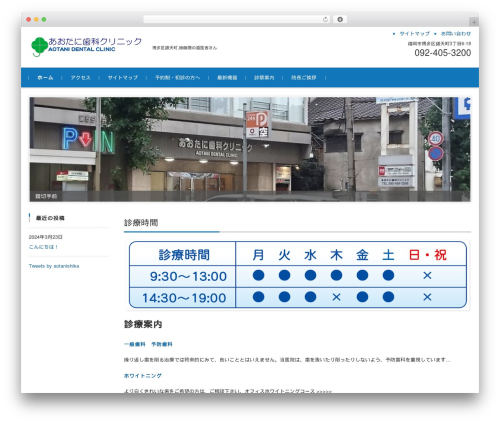Click the 木 column header in schedule

(x=336, y=255)
